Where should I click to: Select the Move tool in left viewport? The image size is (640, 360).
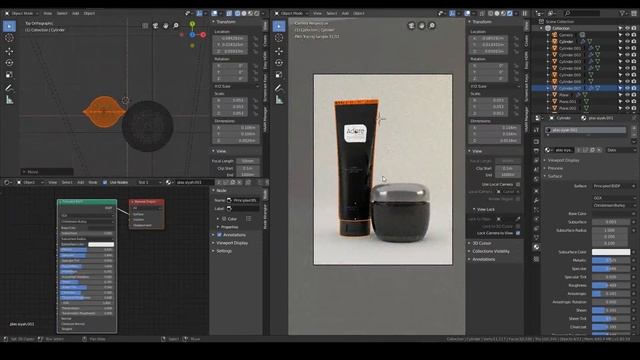pyautogui.click(x=9, y=51)
